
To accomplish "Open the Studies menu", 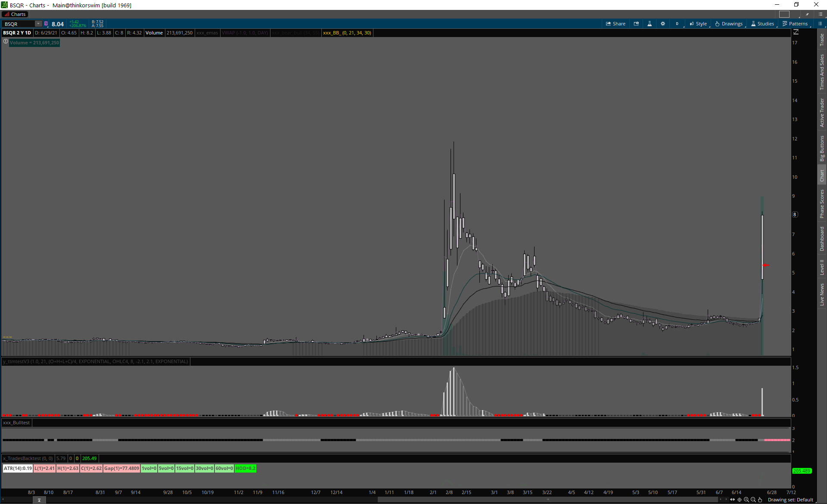I will coord(762,24).
